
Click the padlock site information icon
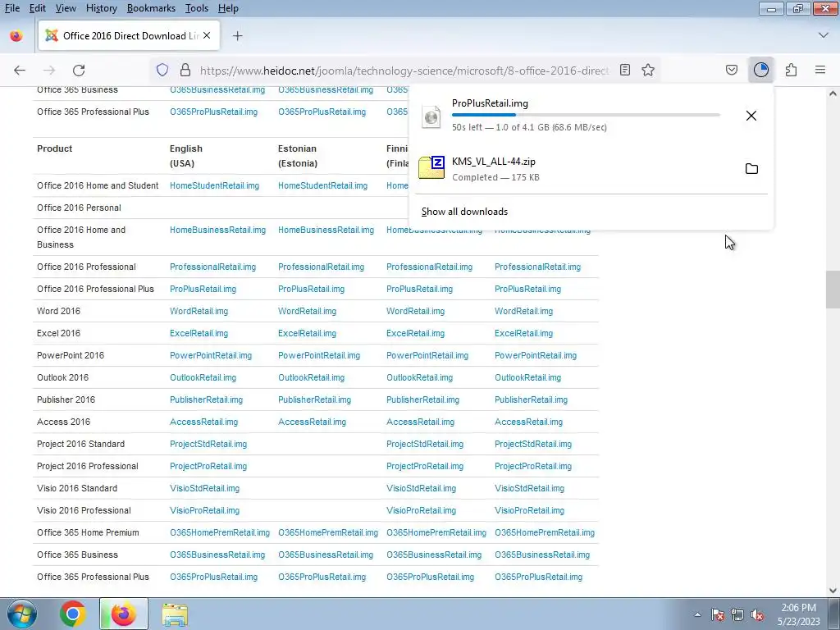coord(185,71)
